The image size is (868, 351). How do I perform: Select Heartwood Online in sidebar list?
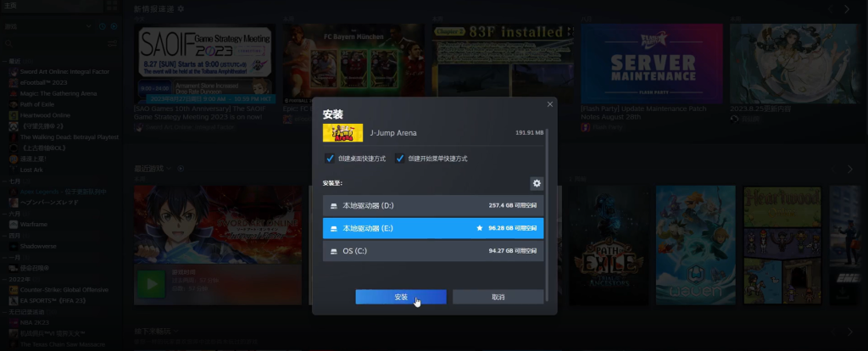[45, 115]
